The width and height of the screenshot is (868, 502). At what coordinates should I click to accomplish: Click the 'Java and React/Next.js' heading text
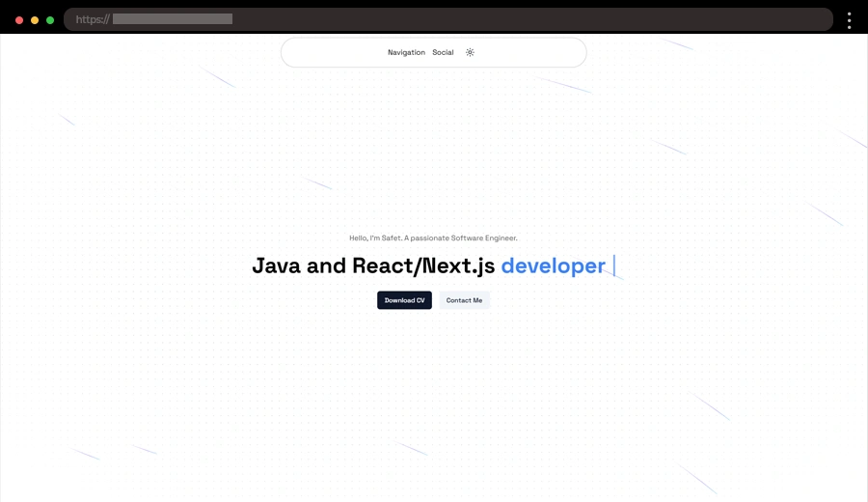[x=373, y=265]
